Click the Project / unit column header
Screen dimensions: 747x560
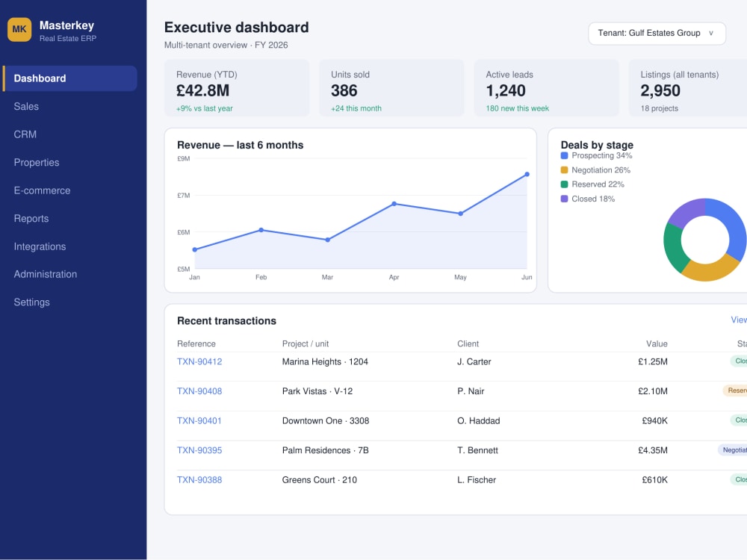(306, 343)
